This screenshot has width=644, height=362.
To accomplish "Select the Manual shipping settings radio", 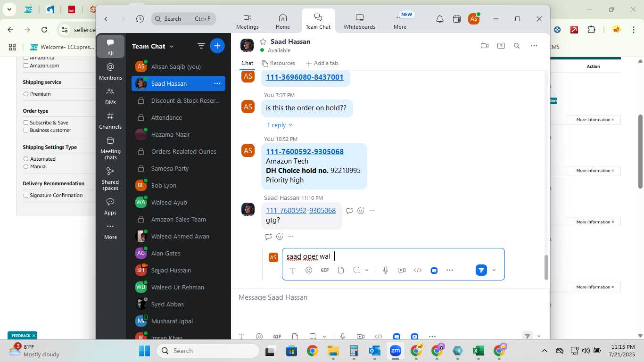I will [26, 166].
